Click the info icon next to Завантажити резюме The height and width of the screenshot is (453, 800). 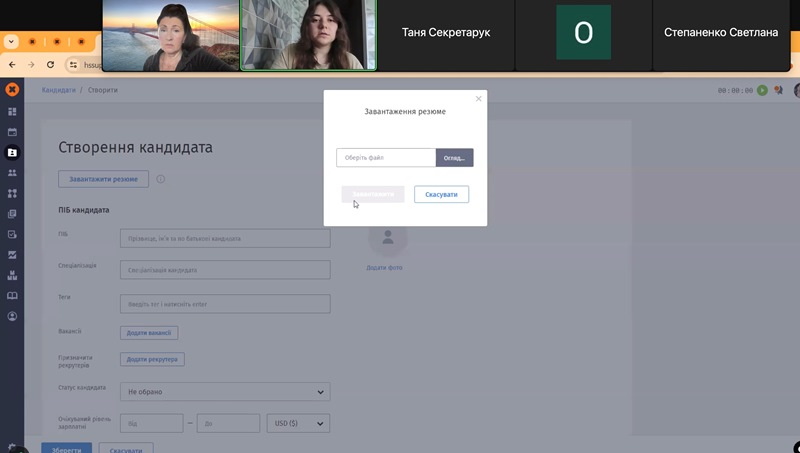(161, 179)
